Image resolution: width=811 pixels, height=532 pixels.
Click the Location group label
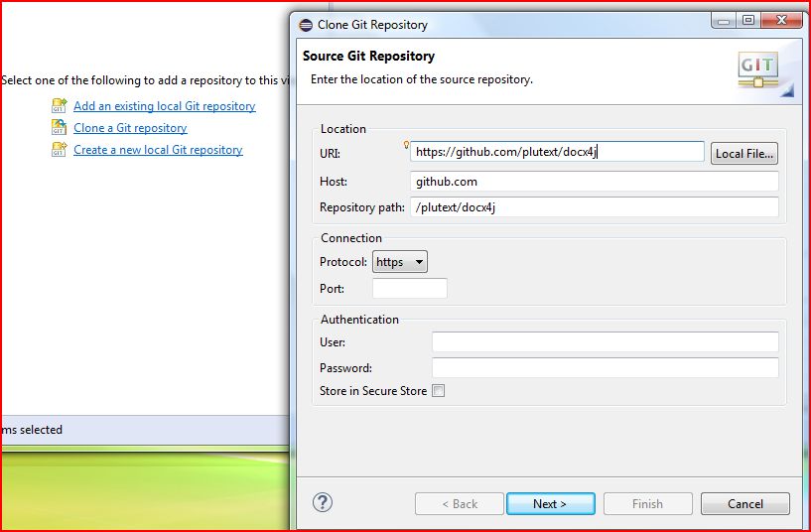pyautogui.click(x=342, y=129)
